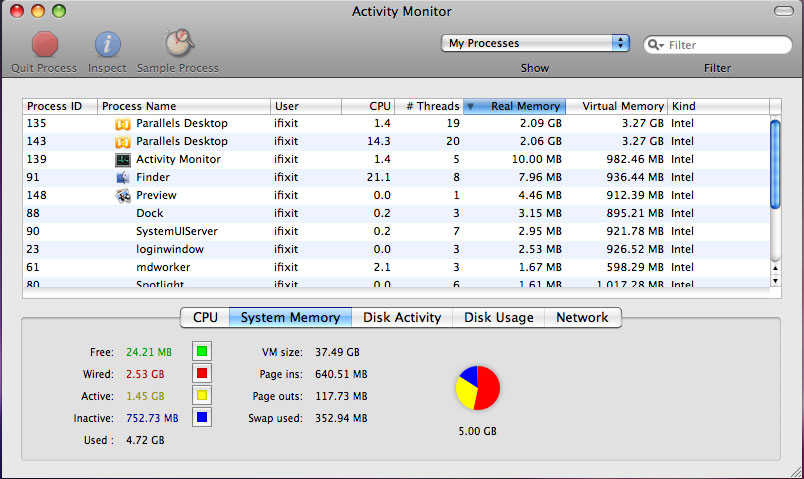Select the Dock process row
The height and width of the screenshot is (479, 804).
(396, 213)
